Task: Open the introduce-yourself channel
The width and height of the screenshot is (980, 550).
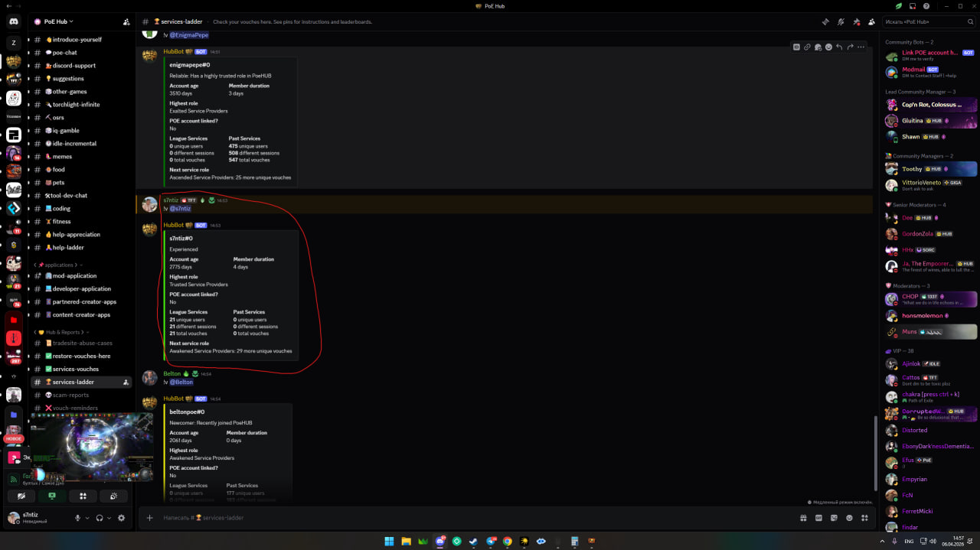Action: [83, 40]
